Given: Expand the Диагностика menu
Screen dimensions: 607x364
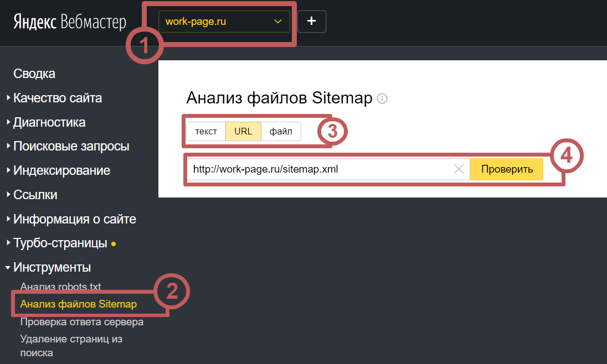Looking at the screenshot, I should coord(49,123).
